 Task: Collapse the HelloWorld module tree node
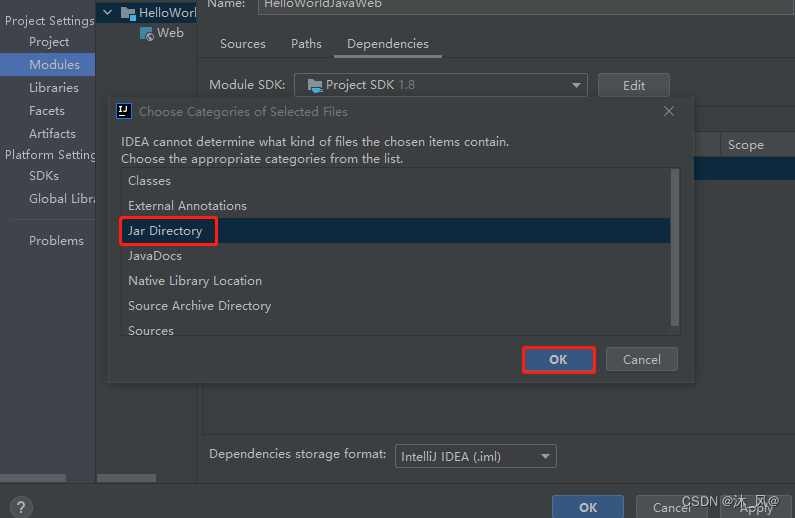point(107,12)
